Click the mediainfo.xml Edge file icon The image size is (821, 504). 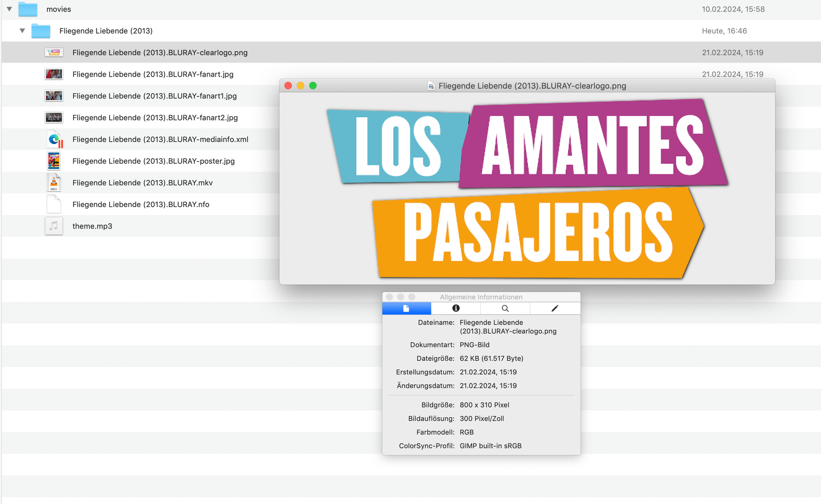pyautogui.click(x=55, y=139)
